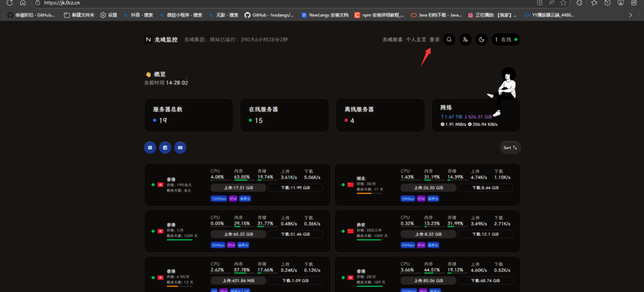The width and height of the screenshot is (644, 292).
Task: Click 下载:12.1 GiB pill
Action: pyautogui.click(x=485, y=235)
